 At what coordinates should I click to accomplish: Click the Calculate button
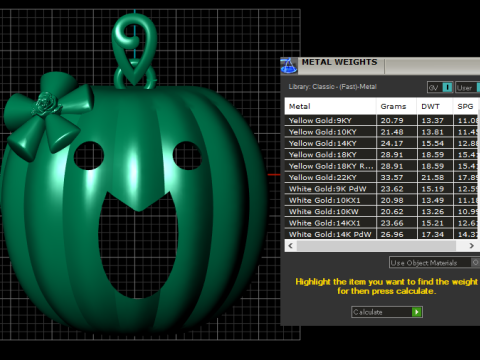click(387, 312)
